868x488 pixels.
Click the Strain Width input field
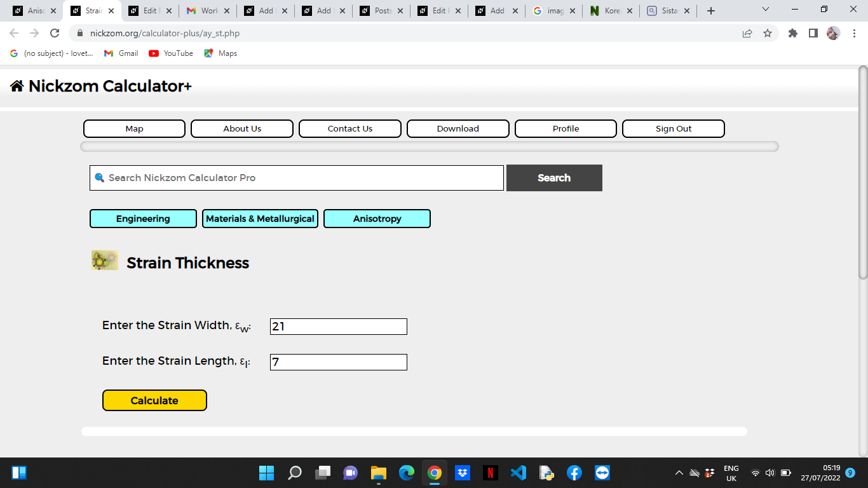click(339, 327)
